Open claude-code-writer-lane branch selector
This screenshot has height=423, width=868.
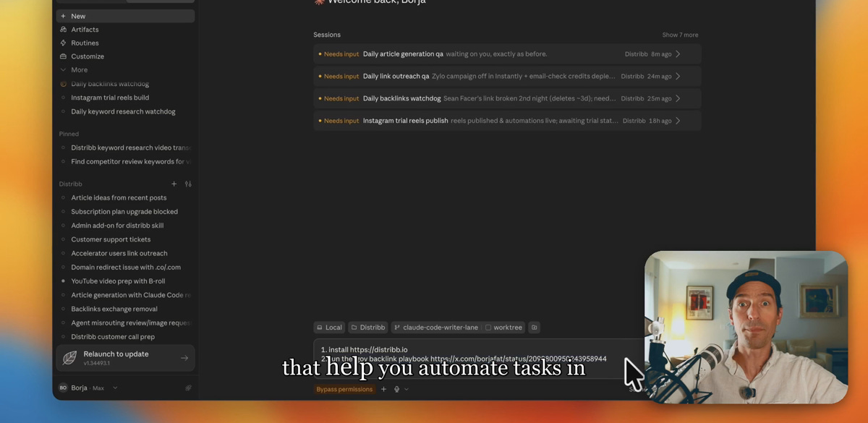coord(436,328)
